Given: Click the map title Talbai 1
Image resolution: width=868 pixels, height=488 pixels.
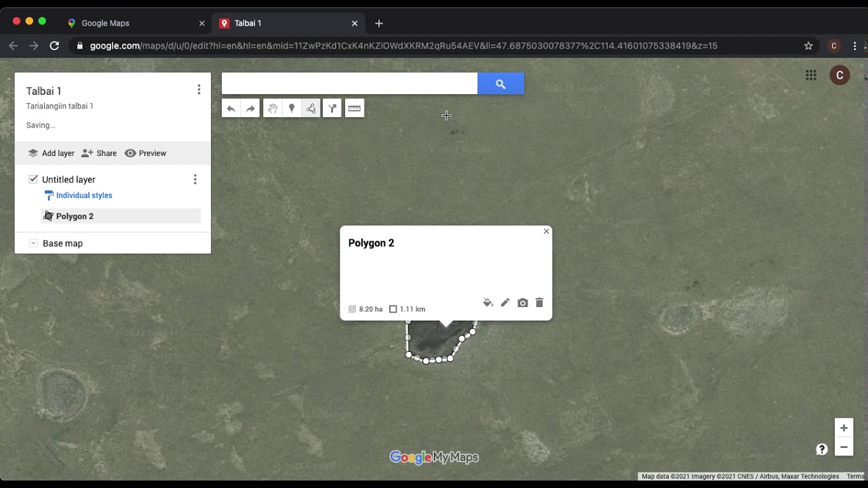Looking at the screenshot, I should [x=44, y=91].
